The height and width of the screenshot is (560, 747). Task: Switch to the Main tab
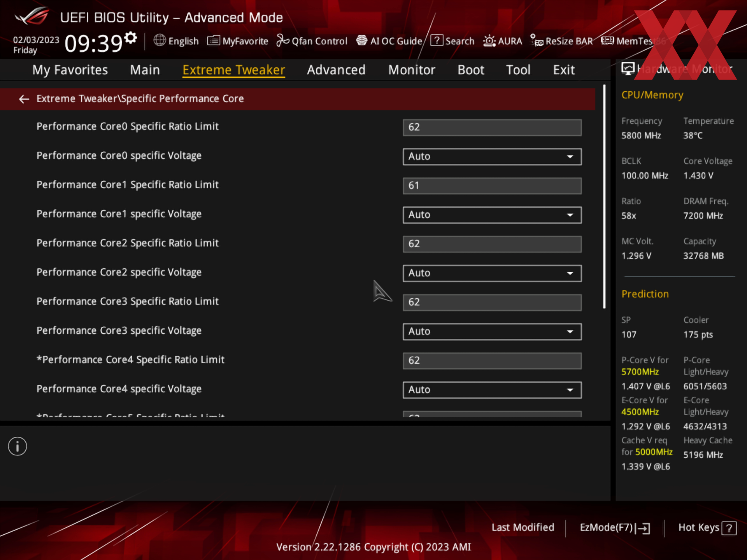145,70
